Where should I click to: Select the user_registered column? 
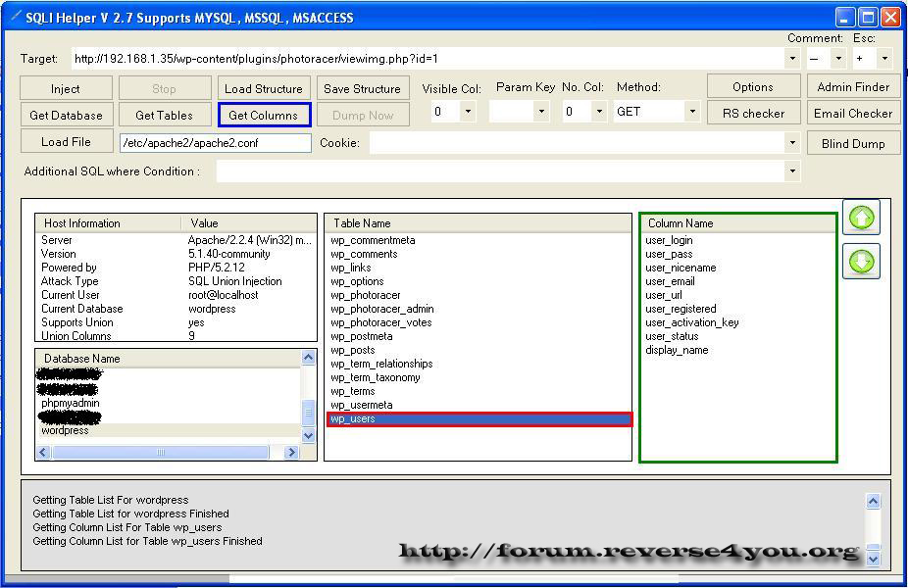tap(738, 309)
